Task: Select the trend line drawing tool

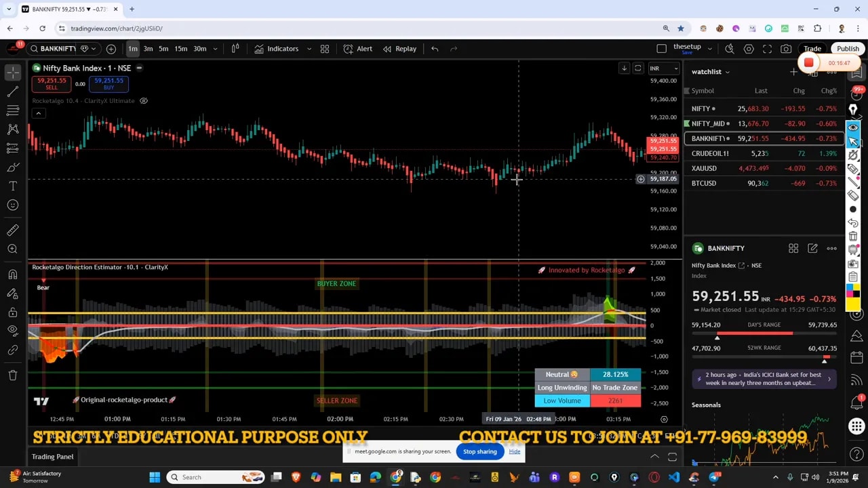Action: pos(13,90)
